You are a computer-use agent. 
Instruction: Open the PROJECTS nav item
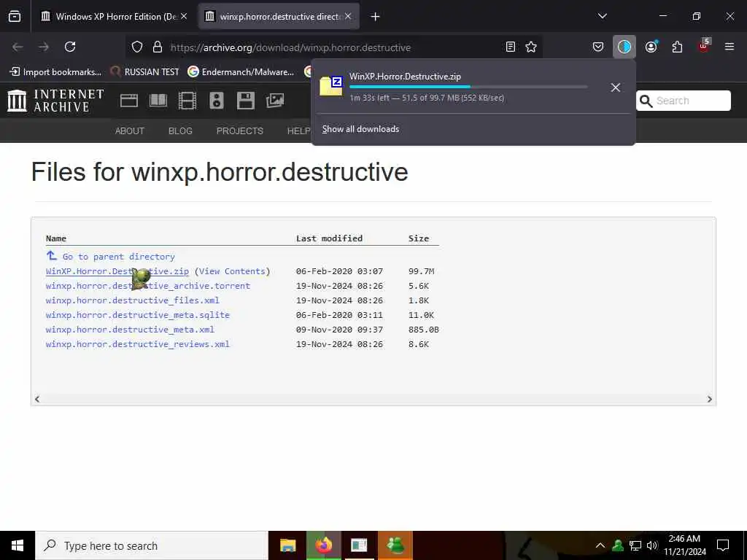click(239, 131)
